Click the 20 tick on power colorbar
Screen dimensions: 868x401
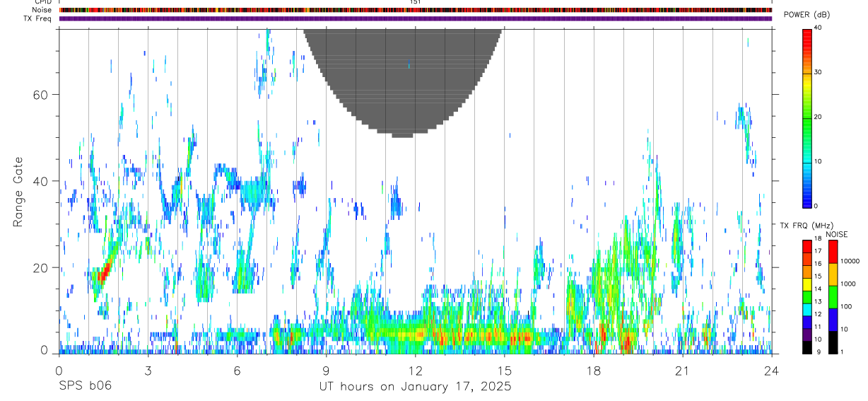point(819,117)
